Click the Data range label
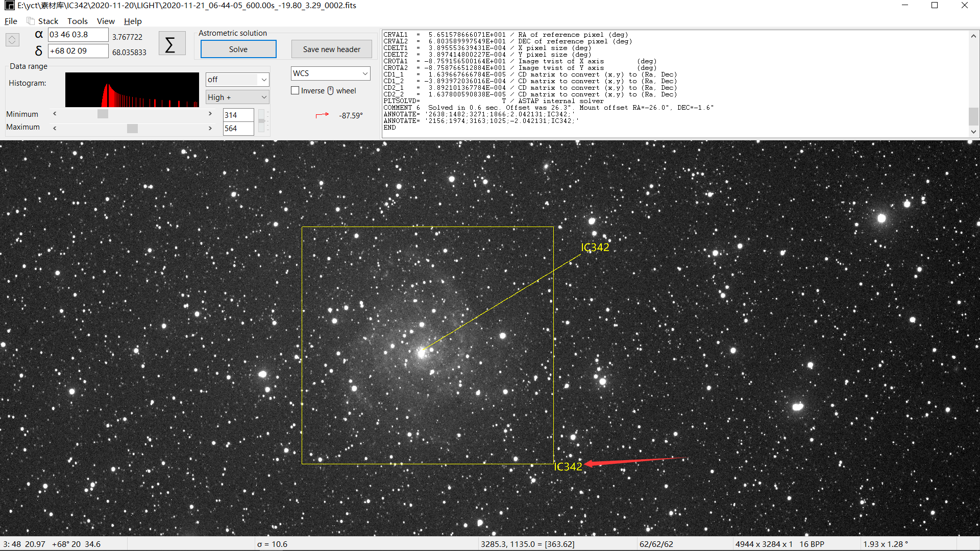Viewport: 980px width, 551px height. click(29, 66)
